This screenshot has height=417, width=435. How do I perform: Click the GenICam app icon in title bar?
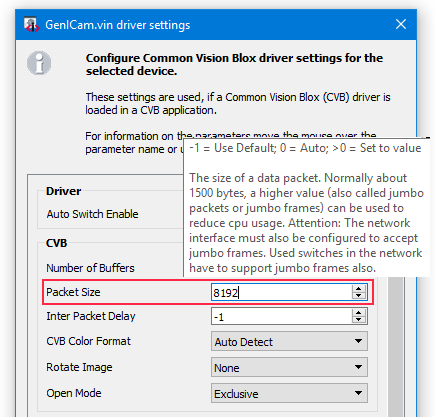(x=31, y=25)
